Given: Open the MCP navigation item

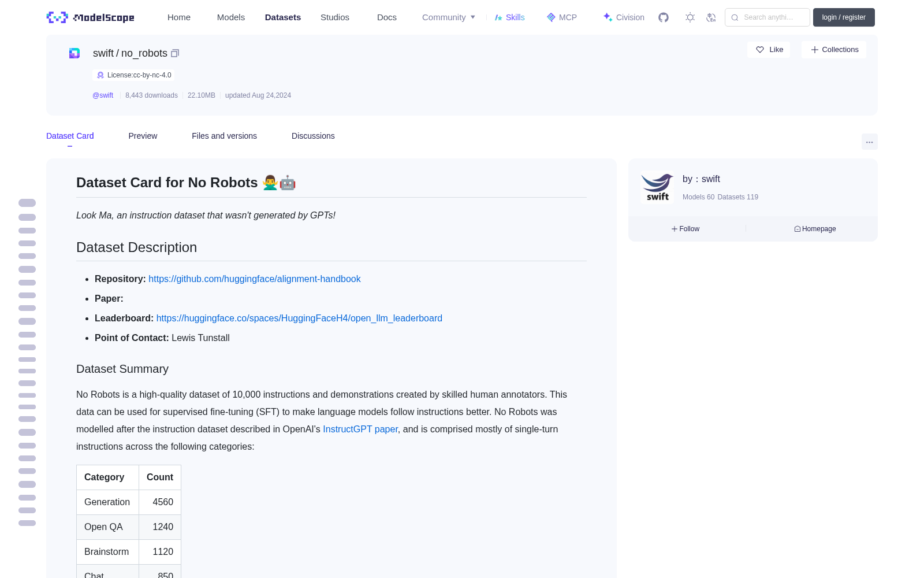Looking at the screenshot, I should 562,17.
